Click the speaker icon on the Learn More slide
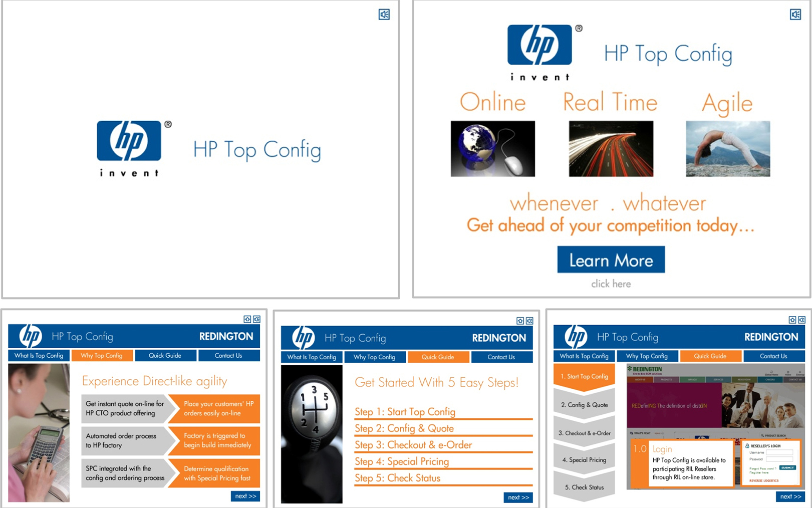This screenshot has width=812, height=508. click(x=795, y=15)
